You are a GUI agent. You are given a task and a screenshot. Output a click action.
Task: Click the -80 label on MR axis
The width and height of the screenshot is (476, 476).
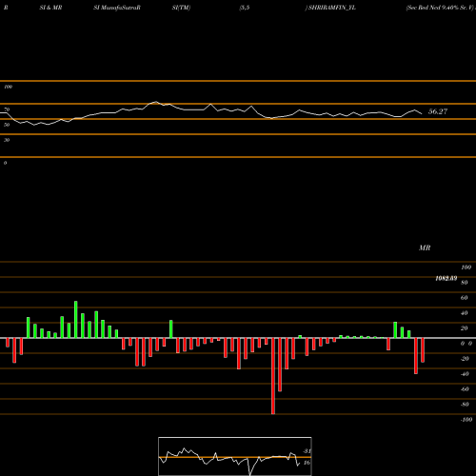465,405
